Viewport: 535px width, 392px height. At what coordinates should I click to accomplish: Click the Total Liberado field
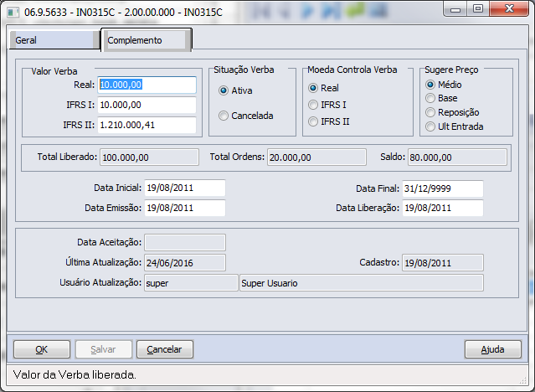tap(149, 157)
